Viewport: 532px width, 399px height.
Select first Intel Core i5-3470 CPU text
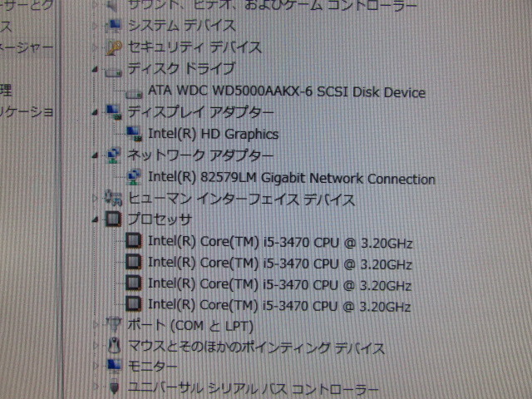(x=280, y=242)
